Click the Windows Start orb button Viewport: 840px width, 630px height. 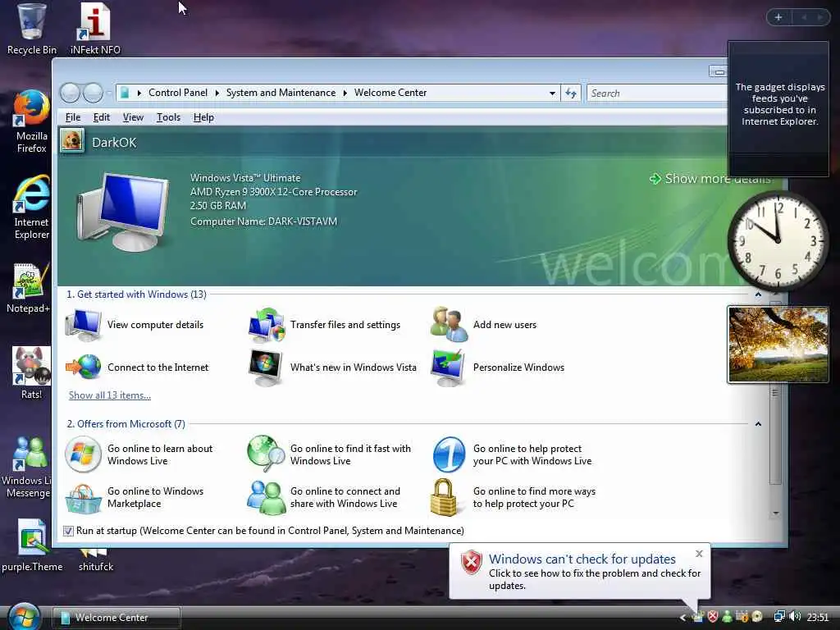24,617
